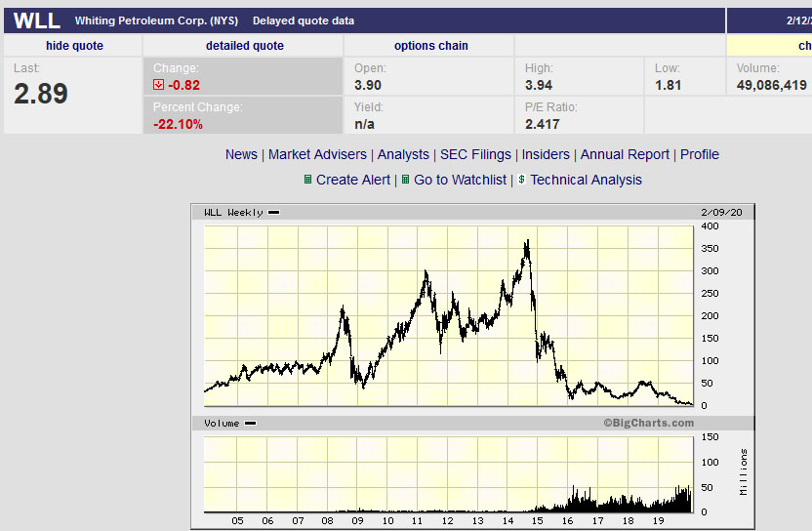
Task: Click the P/E Ratio value 2.417
Action: coord(543,124)
